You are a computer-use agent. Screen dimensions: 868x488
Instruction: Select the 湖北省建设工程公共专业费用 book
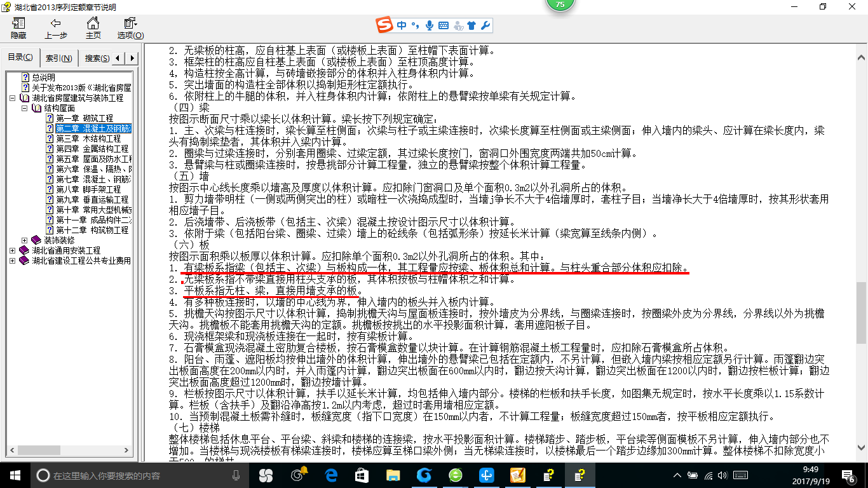coord(81,261)
